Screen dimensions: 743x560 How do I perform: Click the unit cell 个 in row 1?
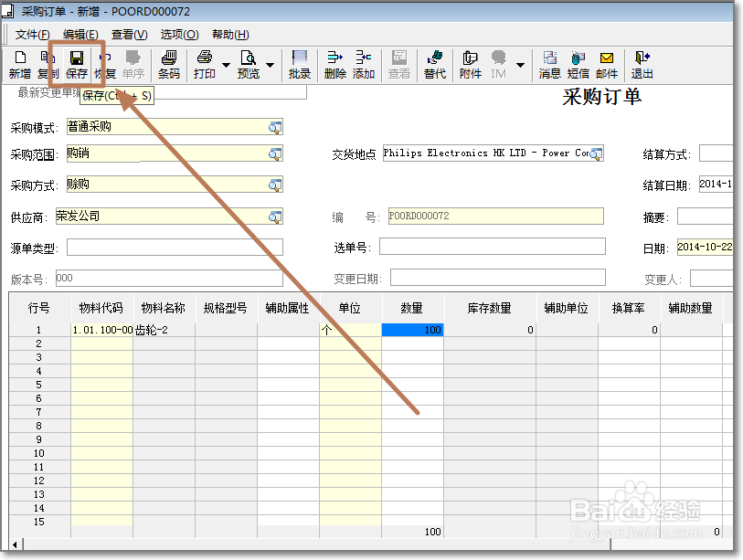[x=351, y=330]
